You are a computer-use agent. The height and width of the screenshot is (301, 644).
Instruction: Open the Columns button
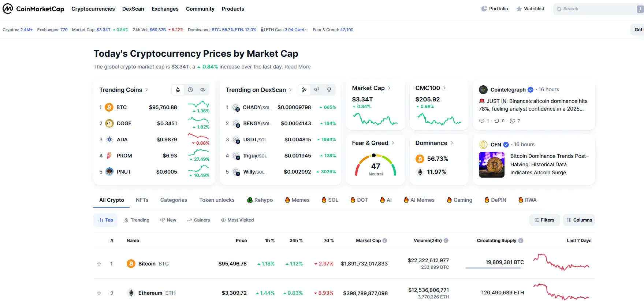point(579,220)
